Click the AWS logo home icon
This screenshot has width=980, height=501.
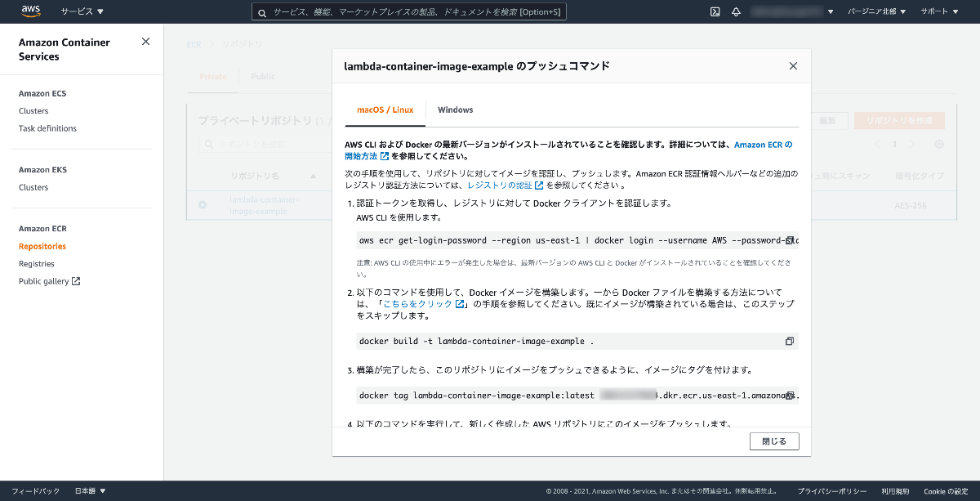31,11
